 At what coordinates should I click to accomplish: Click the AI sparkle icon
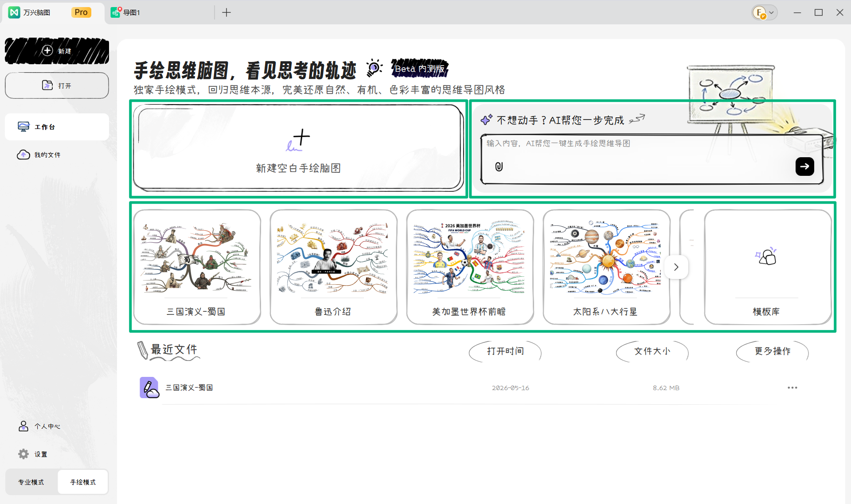click(487, 120)
